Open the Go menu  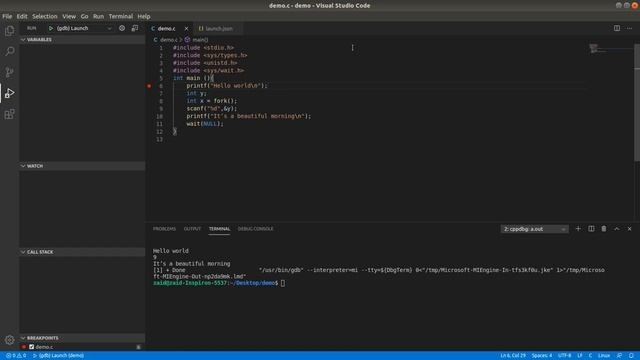tap(84, 16)
